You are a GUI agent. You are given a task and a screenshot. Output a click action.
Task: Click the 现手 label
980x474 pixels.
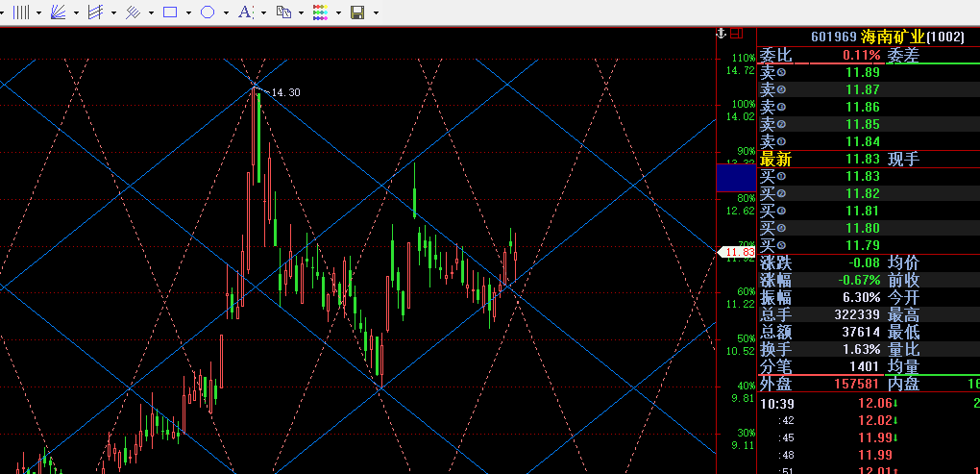coord(903,159)
